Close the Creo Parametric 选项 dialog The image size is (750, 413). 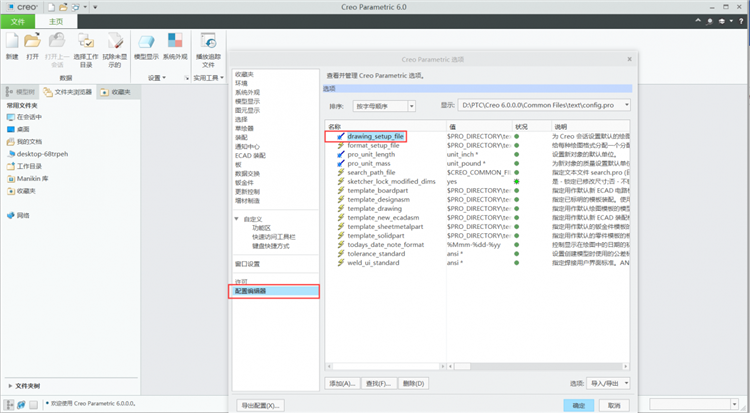[x=629, y=59]
